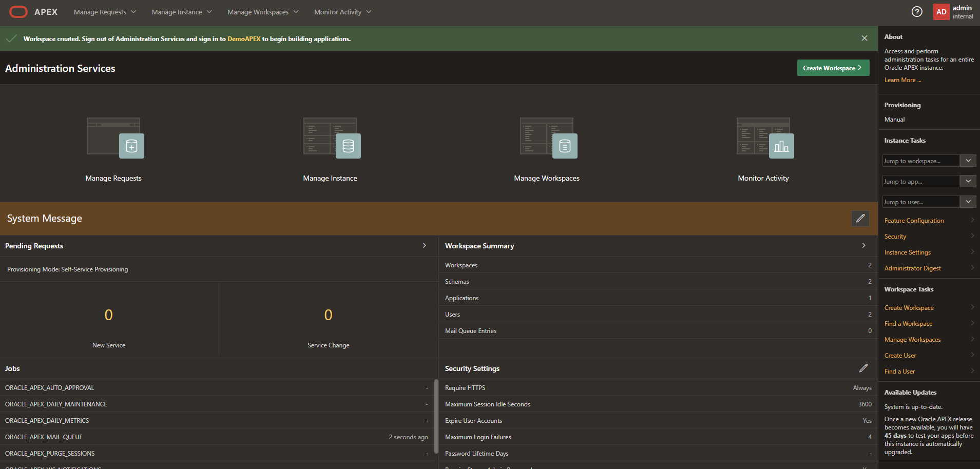Click Provisioning Mode Self-Service text
Viewport: 980px width, 469px height.
pyautogui.click(x=68, y=269)
